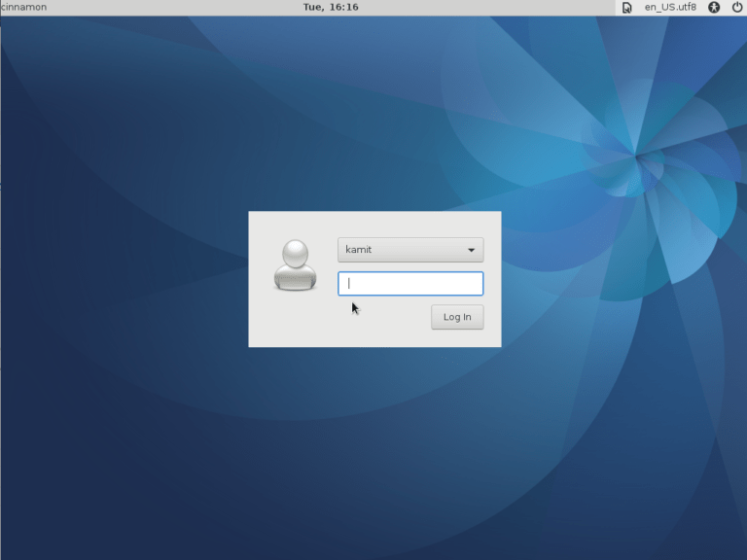Open the kamit user dropdown

[x=410, y=250]
